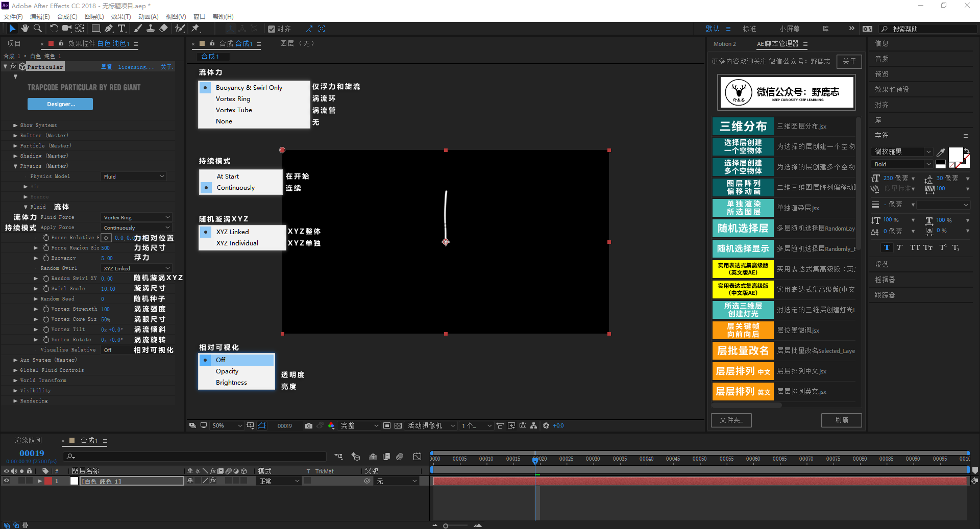Select the Pan Behind anchor point tool
Screen dimensions: 980x529
(x=80, y=29)
